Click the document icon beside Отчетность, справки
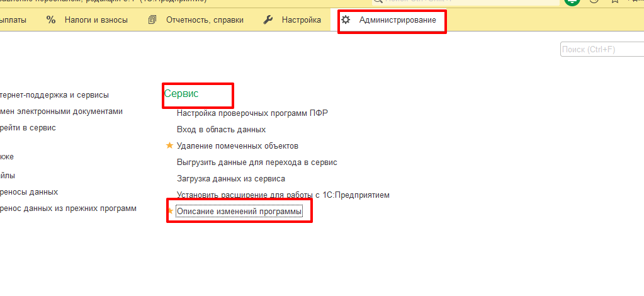 (x=152, y=20)
